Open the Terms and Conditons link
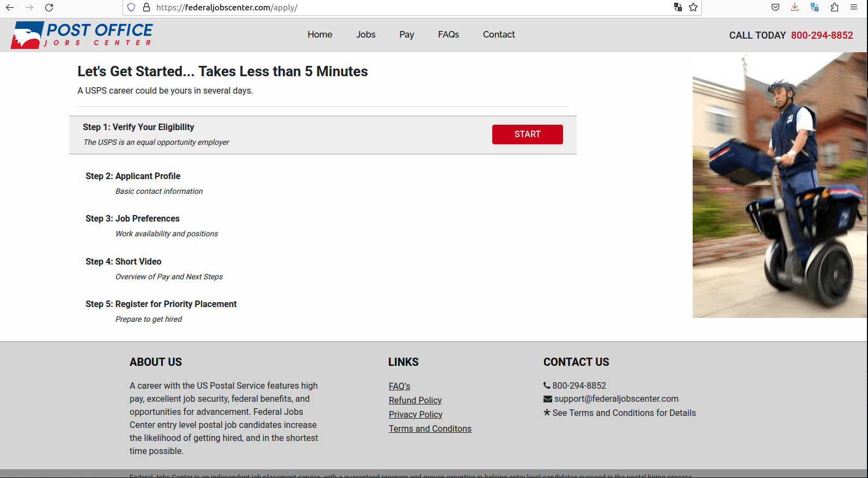This screenshot has width=868, height=478. tap(430, 428)
